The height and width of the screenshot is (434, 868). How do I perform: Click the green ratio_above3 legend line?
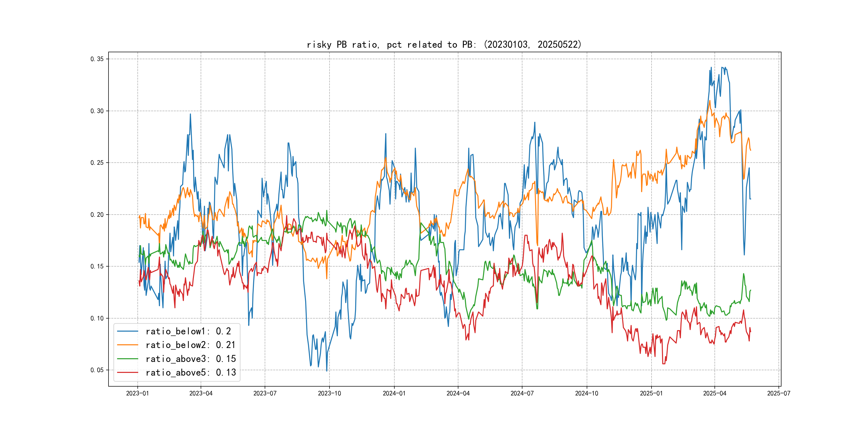pos(127,359)
